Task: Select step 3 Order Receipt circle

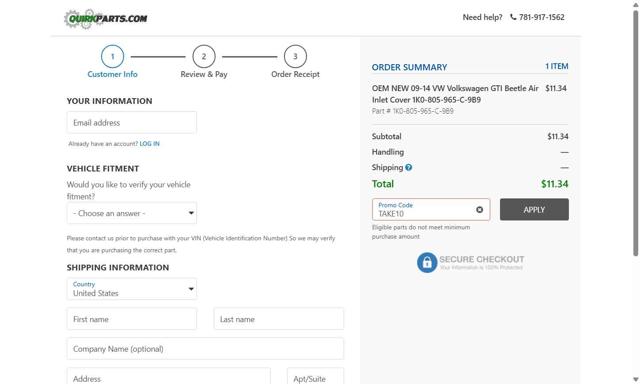Action: pyautogui.click(x=295, y=56)
